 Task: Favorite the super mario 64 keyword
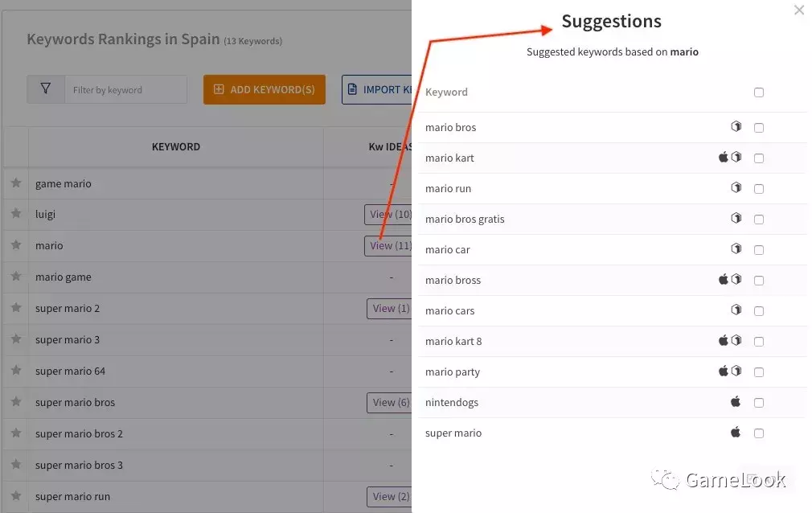(x=16, y=371)
